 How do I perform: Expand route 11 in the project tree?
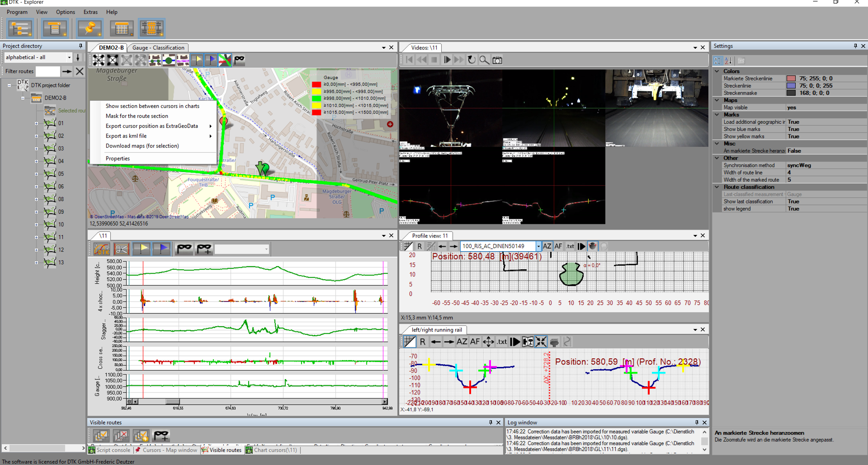pyautogui.click(x=36, y=237)
